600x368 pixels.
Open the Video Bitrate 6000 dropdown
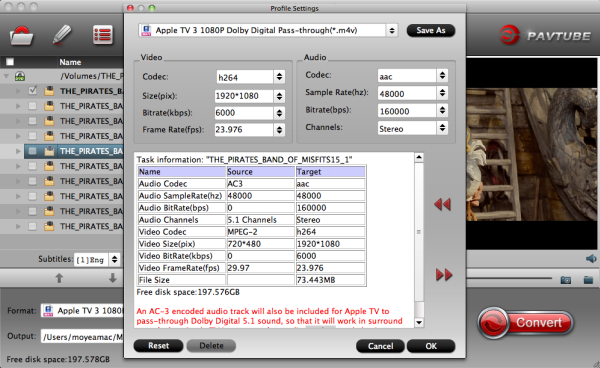[279, 112]
